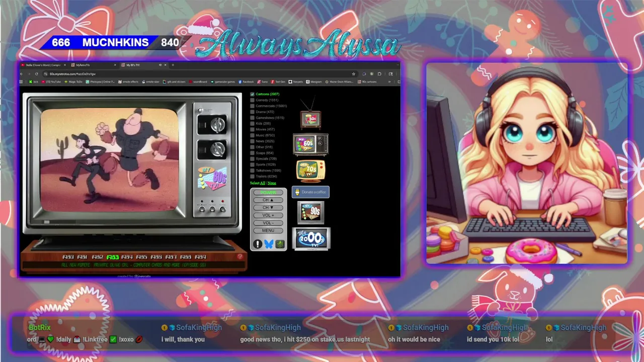This screenshot has height=362, width=644.
Task: Open a new browser tab
Action: [x=173, y=65]
